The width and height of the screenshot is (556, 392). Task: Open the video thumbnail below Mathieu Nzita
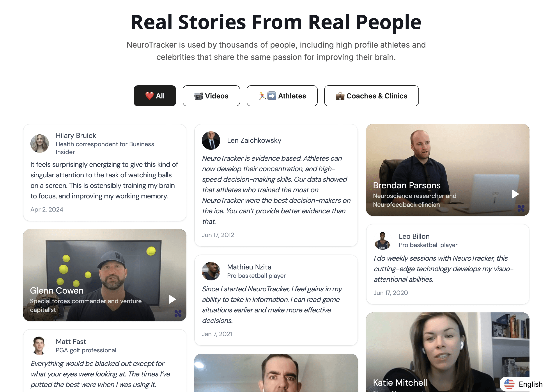276,373
